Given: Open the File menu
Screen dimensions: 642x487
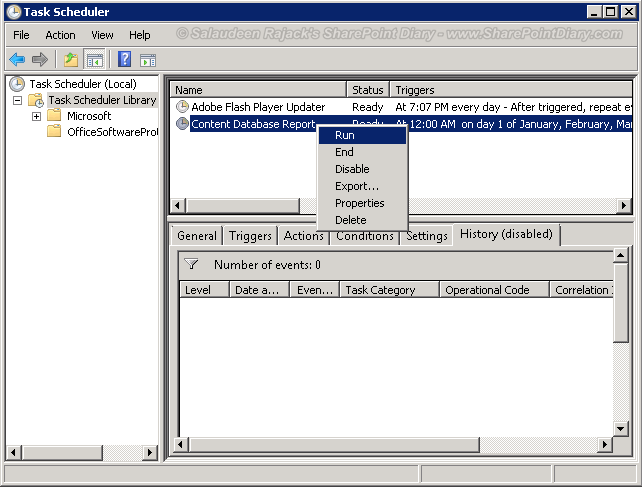Looking at the screenshot, I should pyautogui.click(x=21, y=35).
